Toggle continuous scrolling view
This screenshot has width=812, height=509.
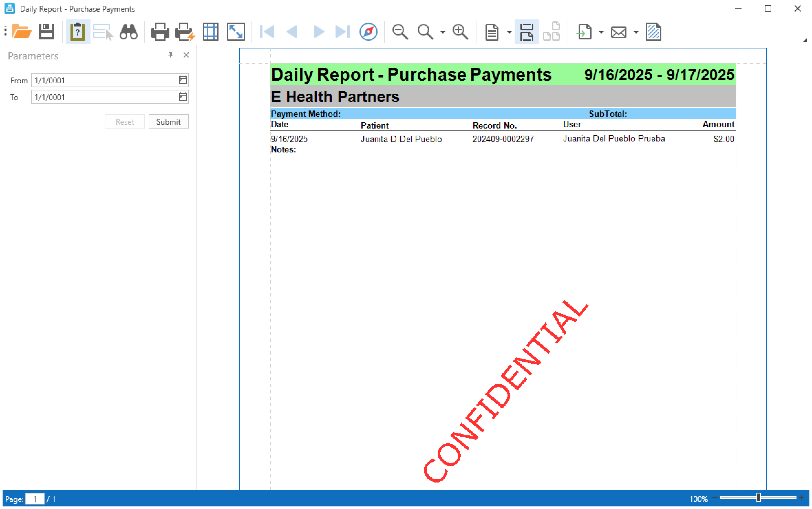click(x=526, y=32)
